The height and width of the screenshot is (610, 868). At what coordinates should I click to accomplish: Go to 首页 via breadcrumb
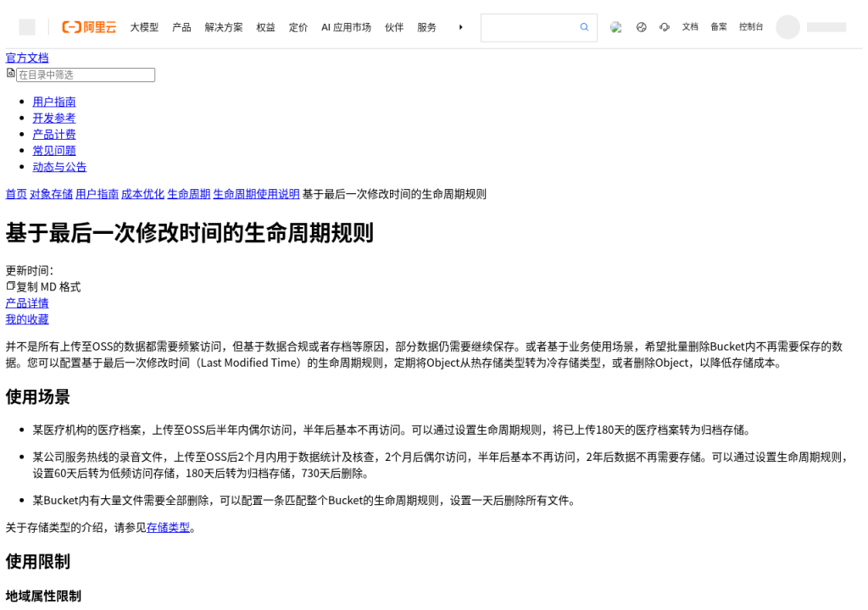[x=16, y=194]
